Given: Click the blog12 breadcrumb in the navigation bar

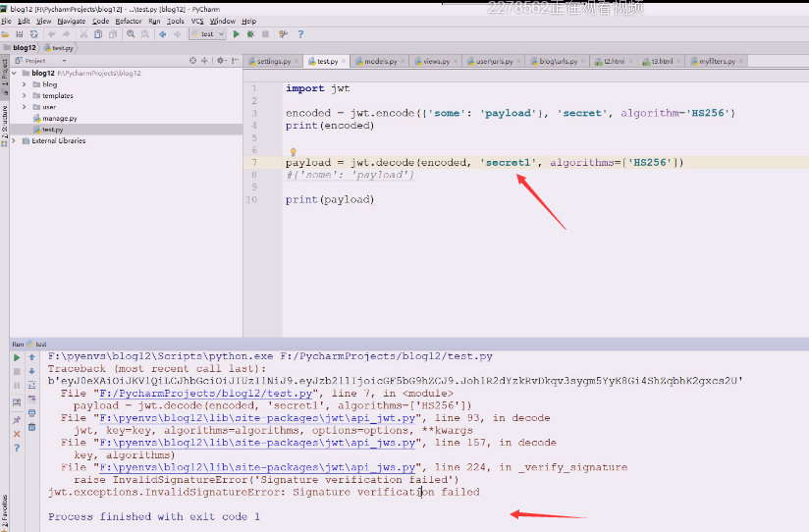Looking at the screenshot, I should 20,47.
